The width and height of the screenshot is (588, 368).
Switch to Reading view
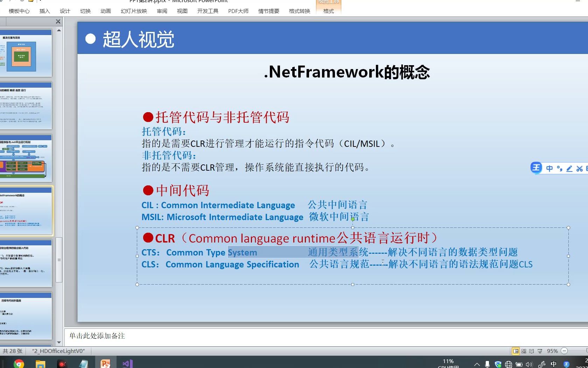pos(532,351)
